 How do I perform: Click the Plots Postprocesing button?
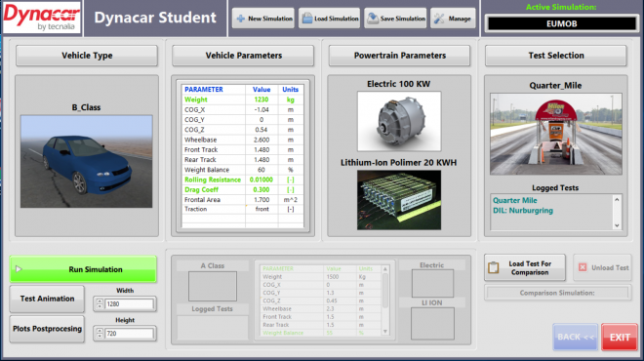pyautogui.click(x=47, y=329)
